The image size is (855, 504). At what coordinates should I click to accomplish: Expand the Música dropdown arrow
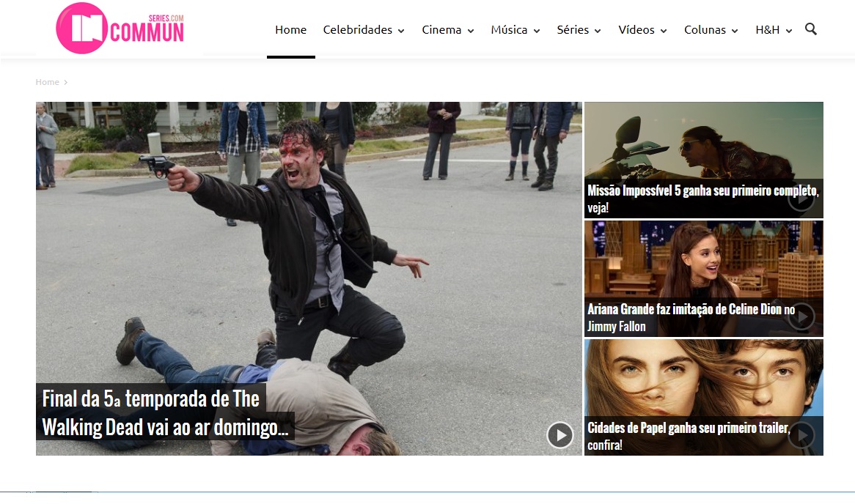(x=537, y=31)
